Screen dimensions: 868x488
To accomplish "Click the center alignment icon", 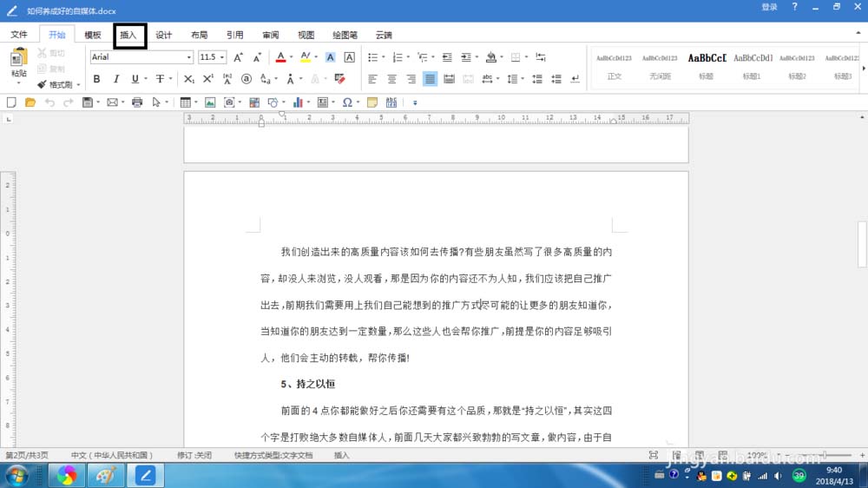I will (x=391, y=79).
